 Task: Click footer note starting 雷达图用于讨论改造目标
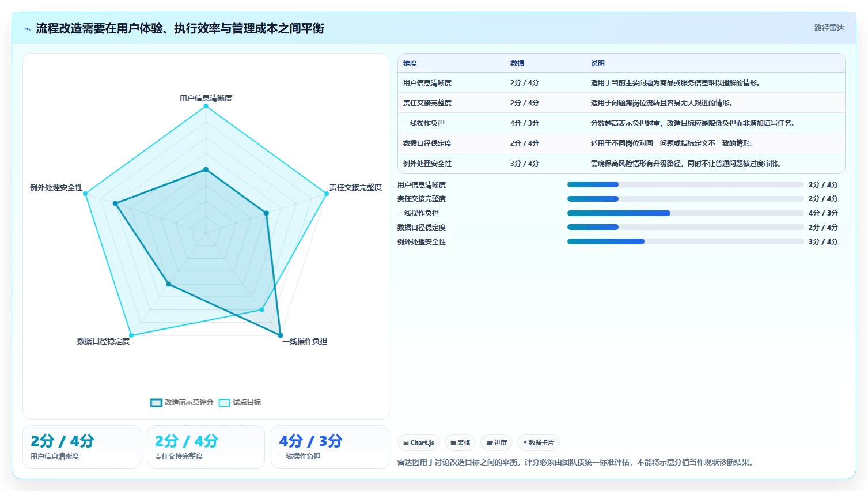tap(577, 462)
